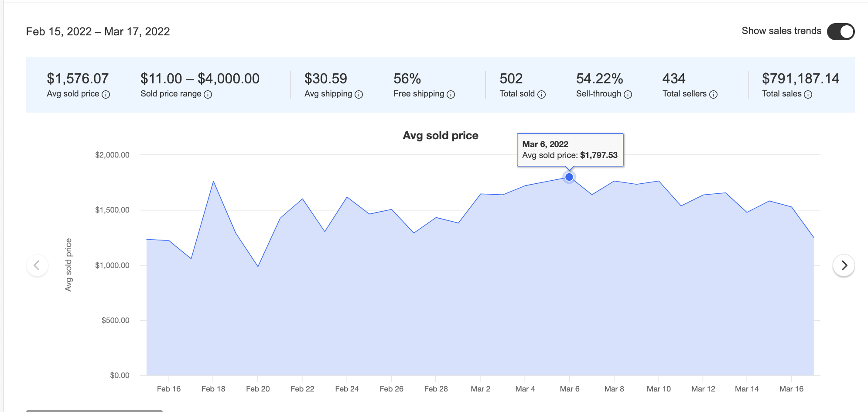Click the Show sales trends label
The height and width of the screenshot is (412, 868).
pos(782,31)
